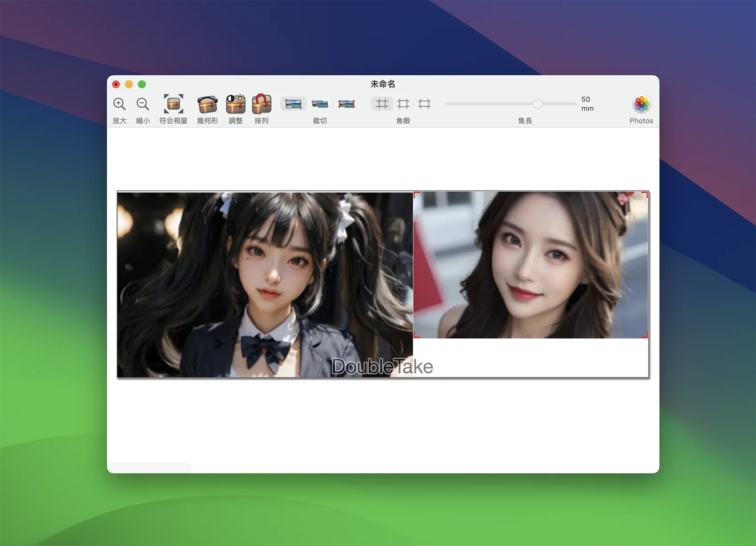Image resolution: width=756 pixels, height=546 pixels.
Task: Click the Zoom Out (縮小) magnifier icon
Action: 143,104
